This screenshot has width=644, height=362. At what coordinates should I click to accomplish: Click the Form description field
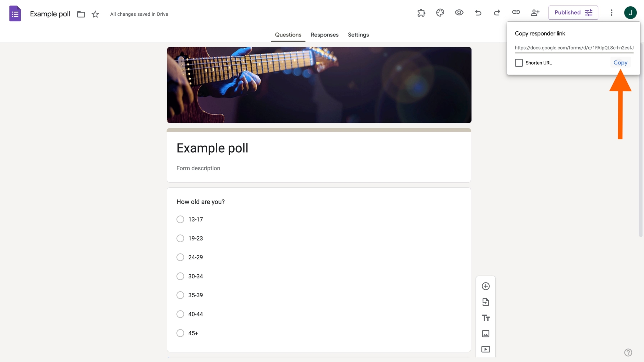198,168
